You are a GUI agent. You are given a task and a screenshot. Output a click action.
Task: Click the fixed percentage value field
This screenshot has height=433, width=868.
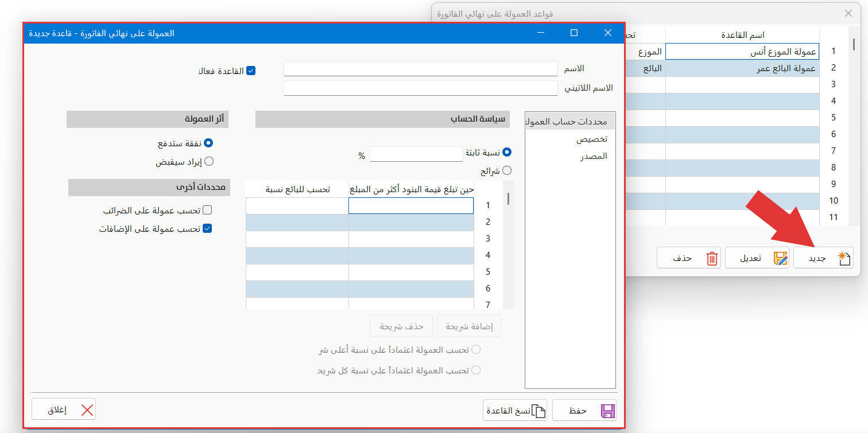point(416,154)
